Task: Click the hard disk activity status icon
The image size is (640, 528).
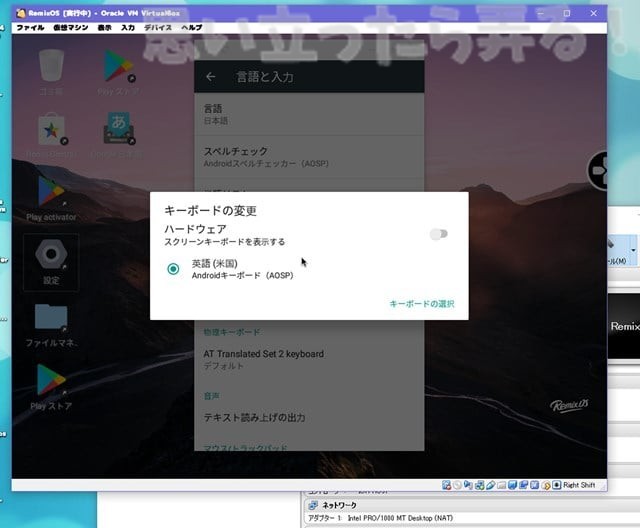Action: (x=446, y=485)
